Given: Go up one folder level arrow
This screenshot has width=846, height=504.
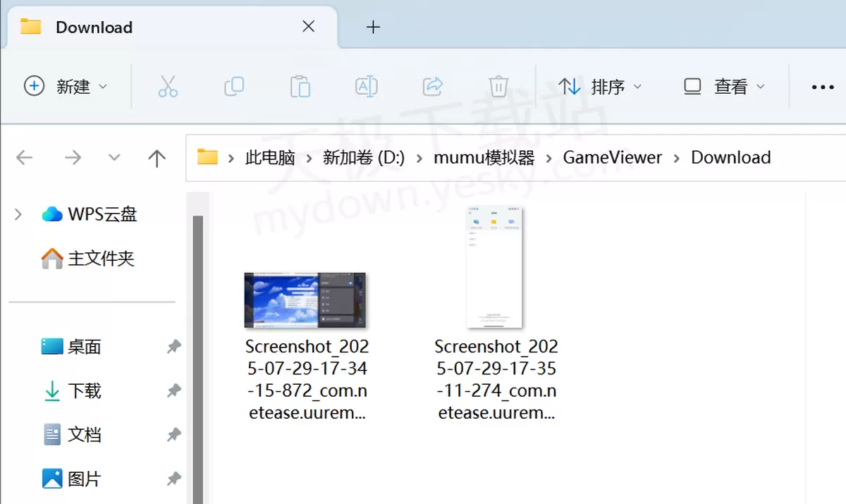Looking at the screenshot, I should (157, 157).
